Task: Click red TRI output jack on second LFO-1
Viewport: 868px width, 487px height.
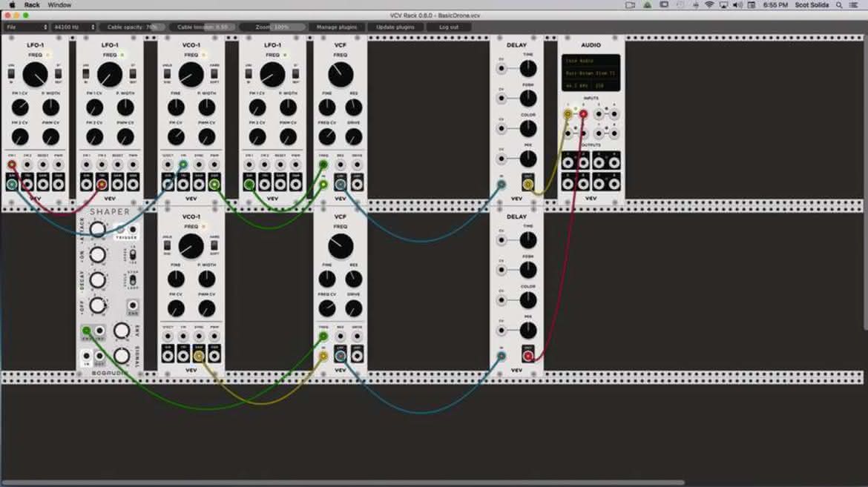Action: tap(102, 185)
